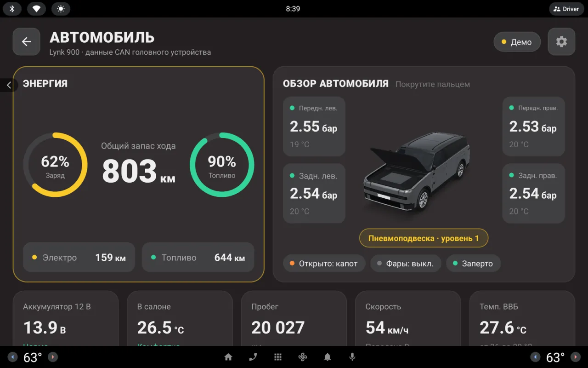Open Home from the bottom navigation bar
This screenshot has width=588, height=368.
(x=228, y=357)
